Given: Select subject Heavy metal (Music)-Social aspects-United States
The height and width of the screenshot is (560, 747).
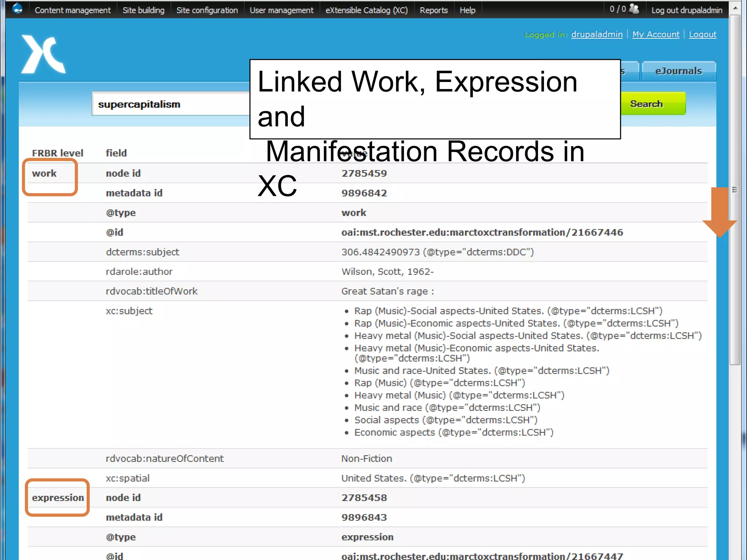Looking at the screenshot, I should [x=528, y=336].
